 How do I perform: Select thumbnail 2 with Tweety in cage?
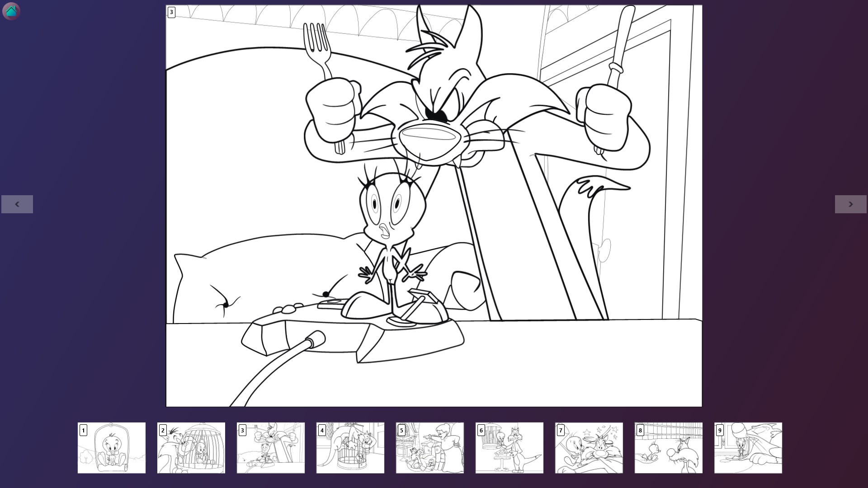click(191, 448)
